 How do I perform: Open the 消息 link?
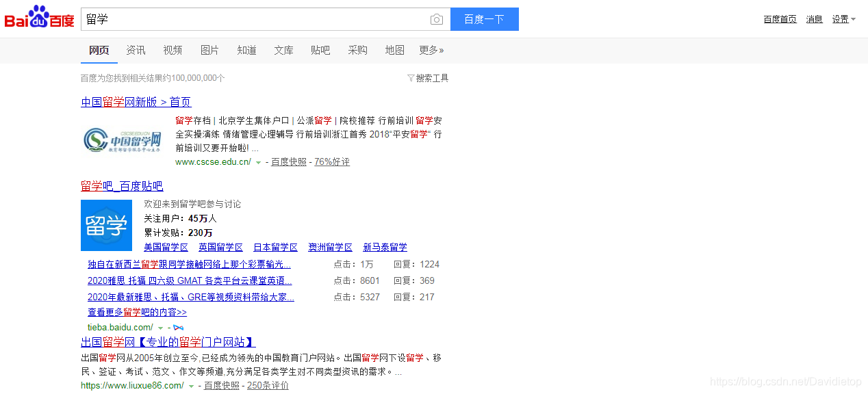tap(815, 19)
